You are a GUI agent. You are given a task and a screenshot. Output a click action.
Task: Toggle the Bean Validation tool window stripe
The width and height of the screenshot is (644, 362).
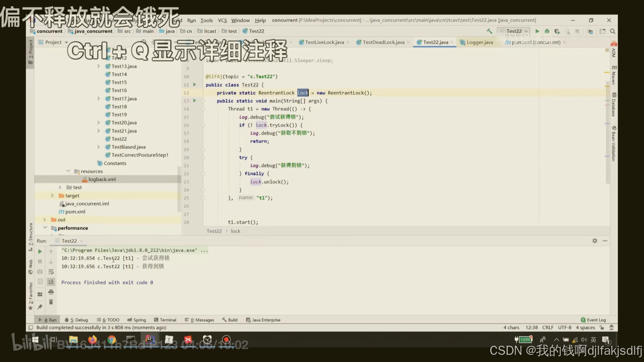[x=613, y=143]
